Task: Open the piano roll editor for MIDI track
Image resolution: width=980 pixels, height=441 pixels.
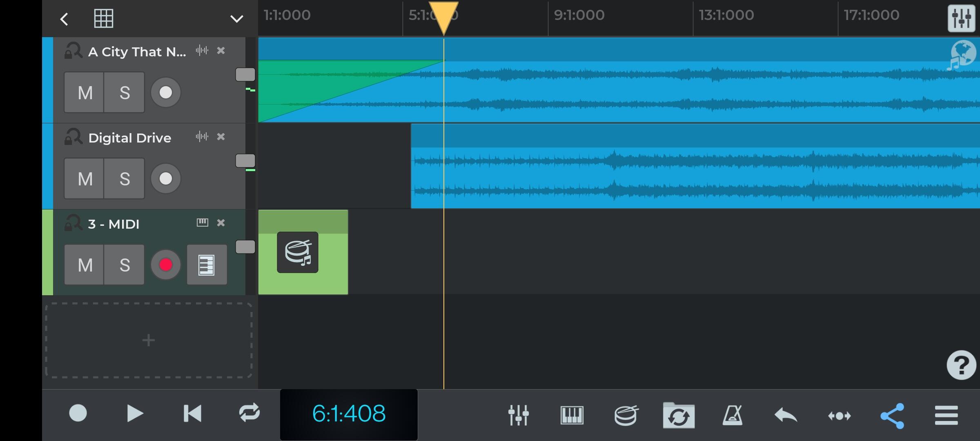Action: 207,265
